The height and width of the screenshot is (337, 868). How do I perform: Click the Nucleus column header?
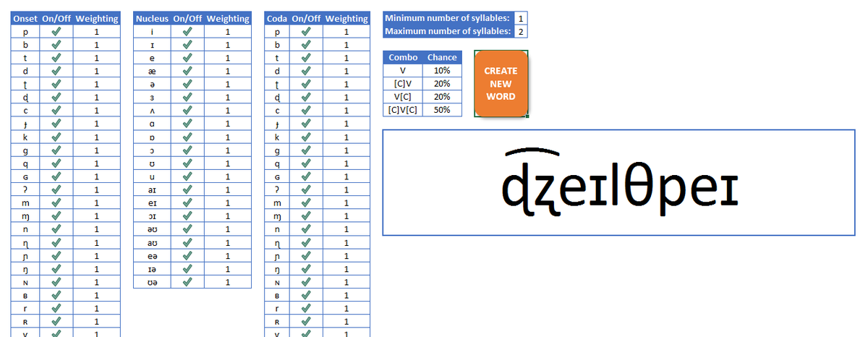pyautogui.click(x=152, y=19)
